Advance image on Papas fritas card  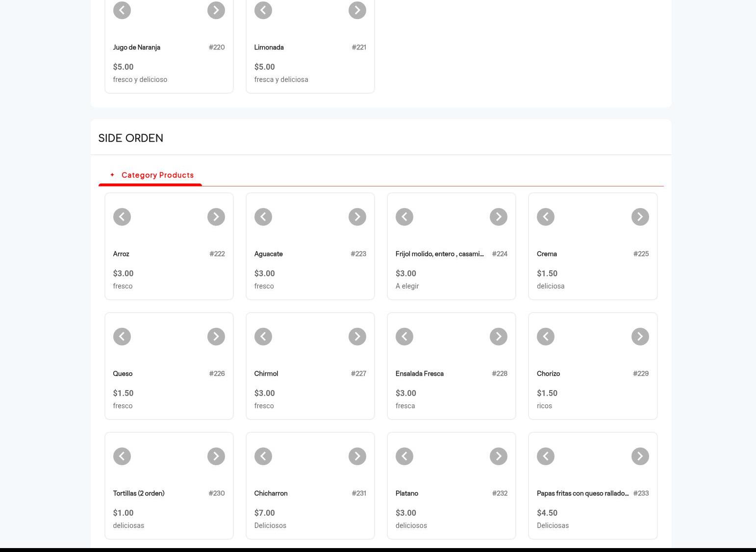(x=640, y=456)
